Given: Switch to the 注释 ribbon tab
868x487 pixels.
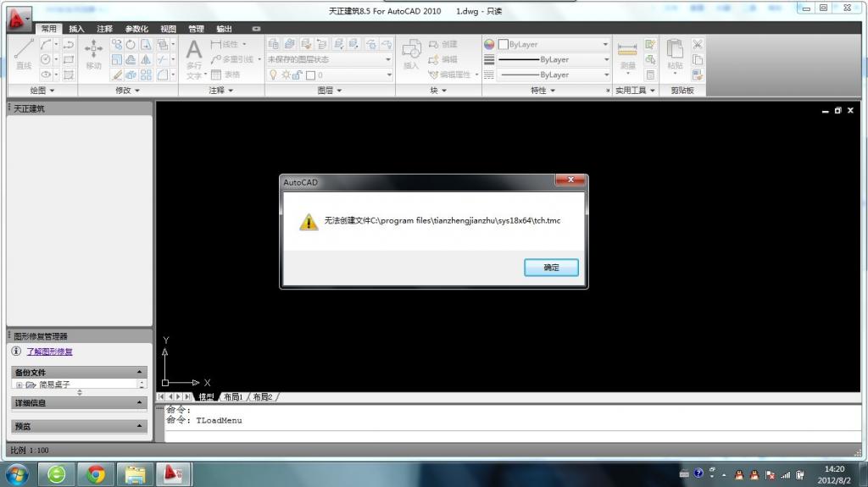Looking at the screenshot, I should pos(104,29).
